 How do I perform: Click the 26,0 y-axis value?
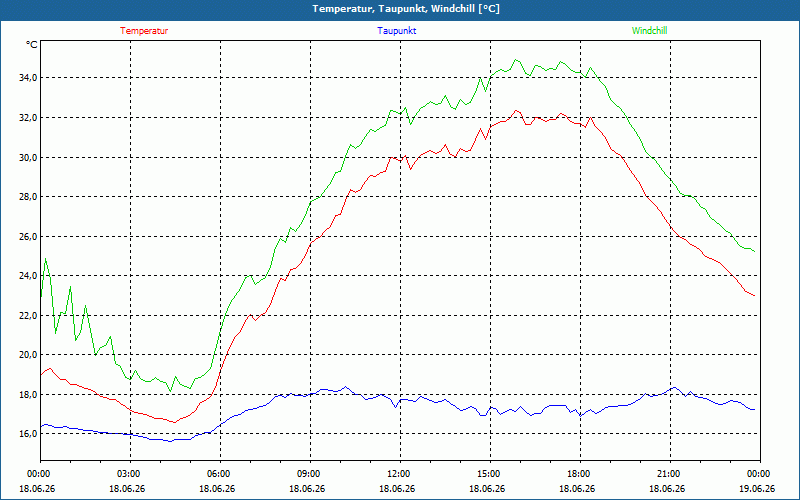[28, 236]
